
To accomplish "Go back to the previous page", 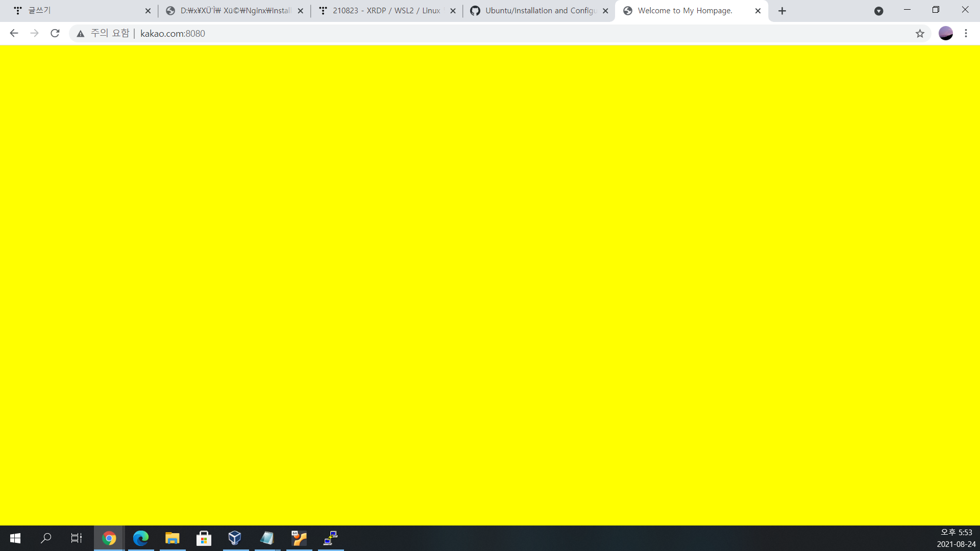I will tap(14, 33).
